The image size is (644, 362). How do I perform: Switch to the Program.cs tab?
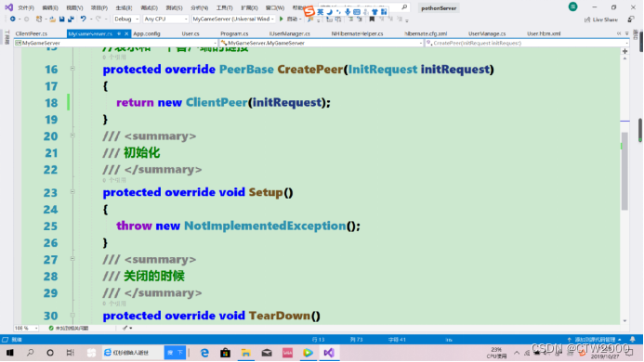pyautogui.click(x=234, y=33)
